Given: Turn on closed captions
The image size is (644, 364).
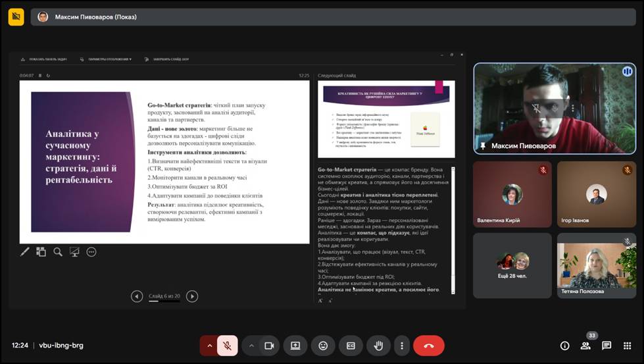Looking at the screenshot, I should 351,346.
